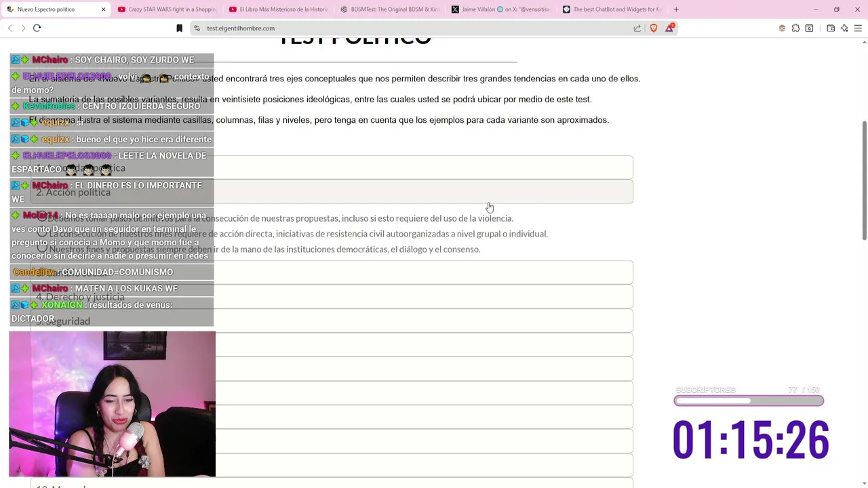Click the share page icon
The height and width of the screenshot is (488, 868).
pyautogui.click(x=637, y=28)
